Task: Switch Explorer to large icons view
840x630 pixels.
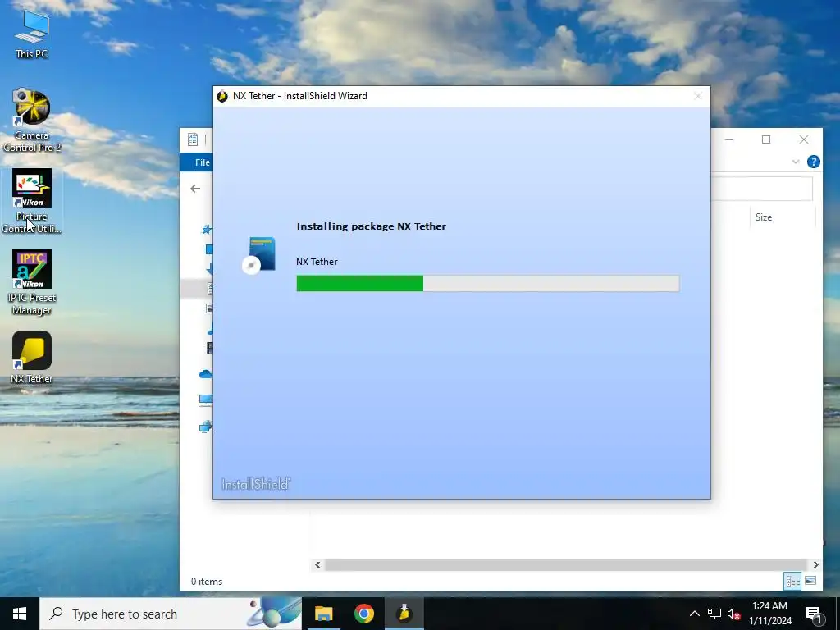Action: point(810,581)
